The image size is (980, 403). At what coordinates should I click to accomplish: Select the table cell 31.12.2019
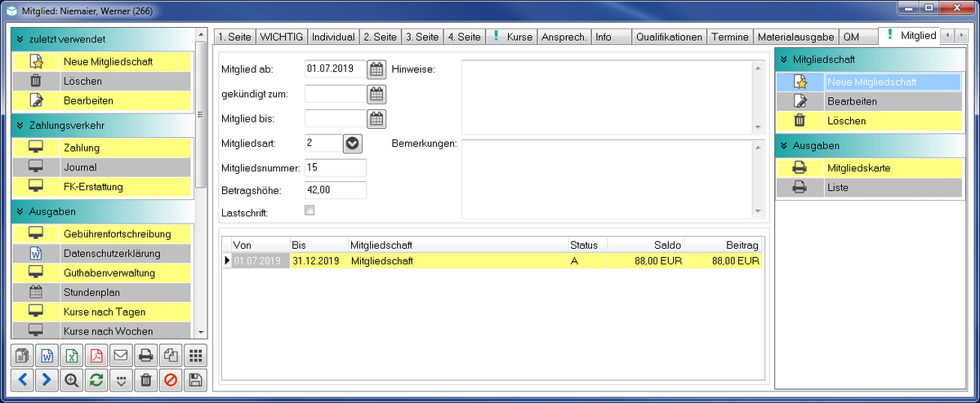pos(318,261)
